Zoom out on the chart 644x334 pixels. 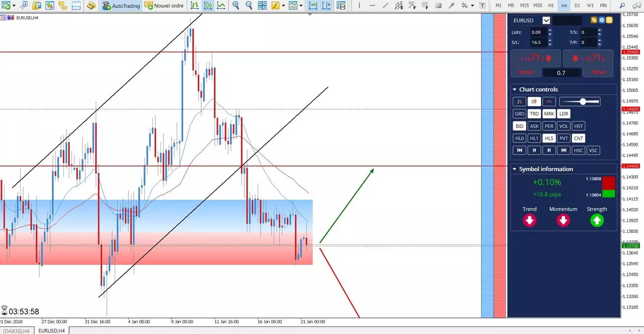[249, 6]
